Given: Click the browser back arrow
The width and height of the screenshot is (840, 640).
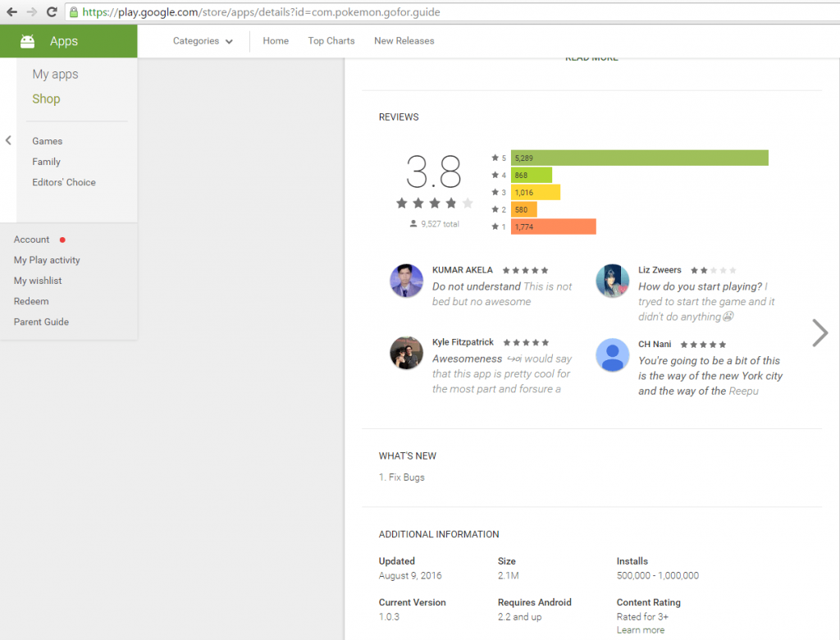Looking at the screenshot, I should pos(11,11).
